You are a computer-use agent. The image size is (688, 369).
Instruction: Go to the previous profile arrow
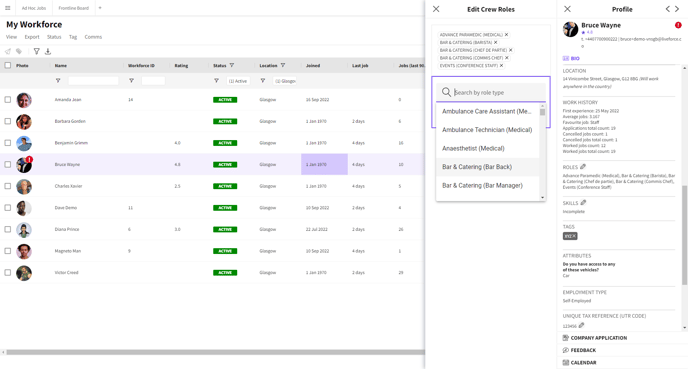pyautogui.click(x=668, y=9)
